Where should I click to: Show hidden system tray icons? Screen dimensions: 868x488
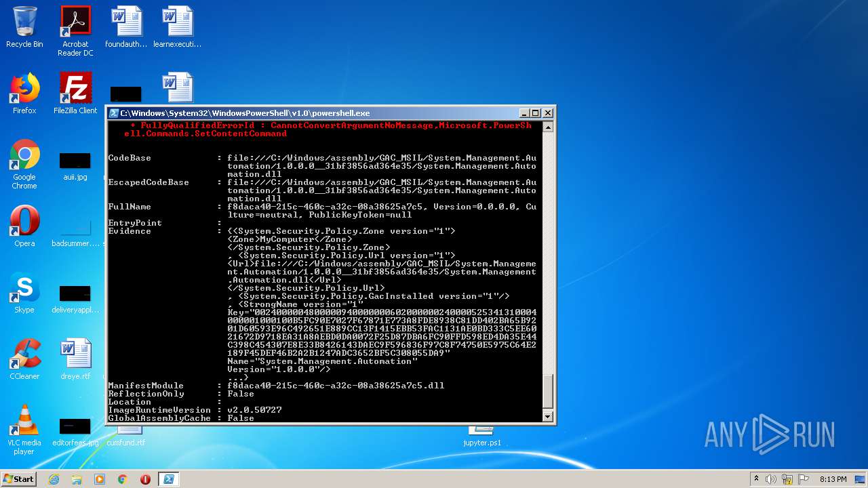pyautogui.click(x=756, y=479)
